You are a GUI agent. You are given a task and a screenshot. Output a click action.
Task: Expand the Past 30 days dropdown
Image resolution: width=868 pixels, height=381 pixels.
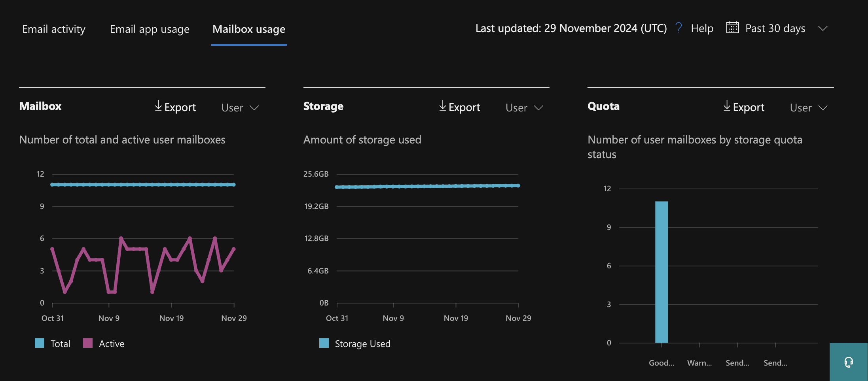(x=823, y=28)
